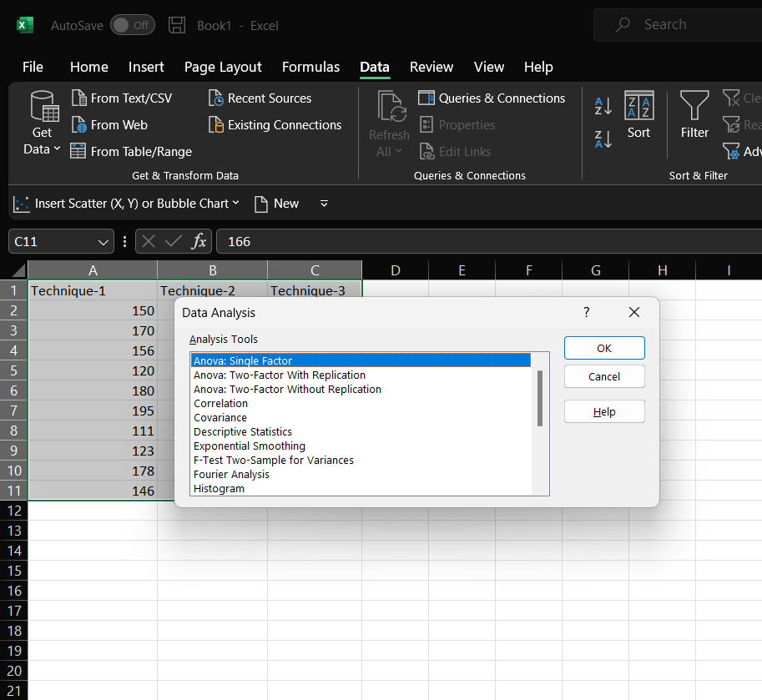Open the Page Layout tab
This screenshot has width=762, height=700.
pyautogui.click(x=223, y=67)
